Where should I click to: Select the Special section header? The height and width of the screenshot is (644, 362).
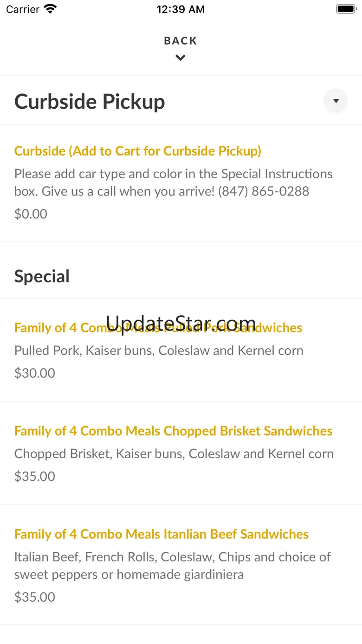pos(42,276)
